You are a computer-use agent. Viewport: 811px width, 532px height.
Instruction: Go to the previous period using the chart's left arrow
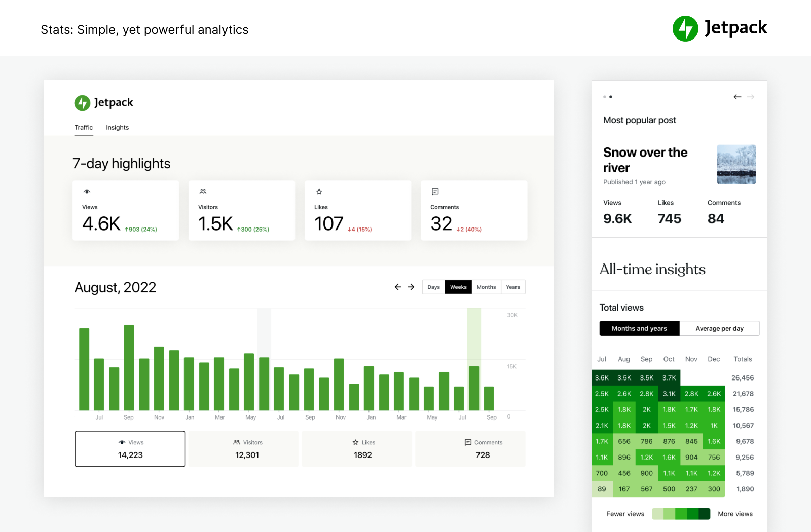(x=398, y=287)
